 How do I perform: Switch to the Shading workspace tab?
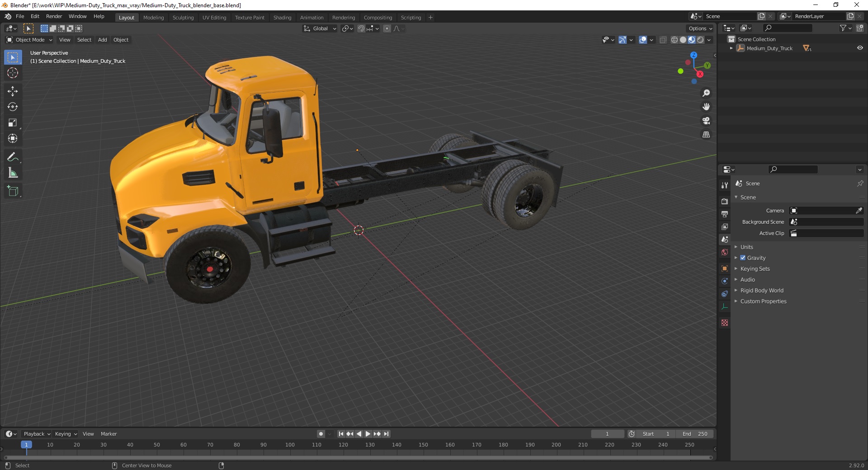click(282, 18)
